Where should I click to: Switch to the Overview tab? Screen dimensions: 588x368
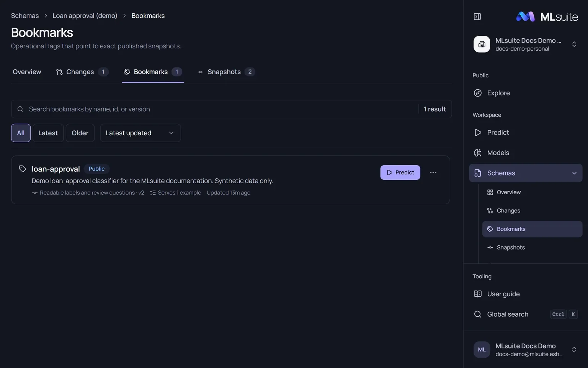[27, 72]
